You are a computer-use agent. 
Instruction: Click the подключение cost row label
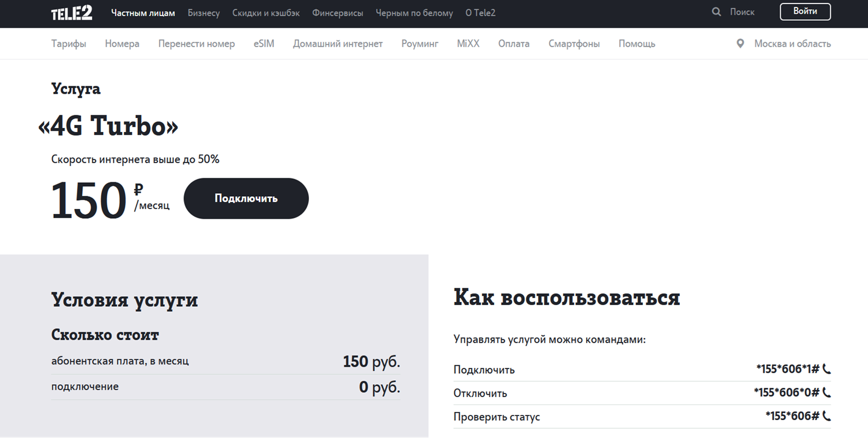[x=85, y=387]
